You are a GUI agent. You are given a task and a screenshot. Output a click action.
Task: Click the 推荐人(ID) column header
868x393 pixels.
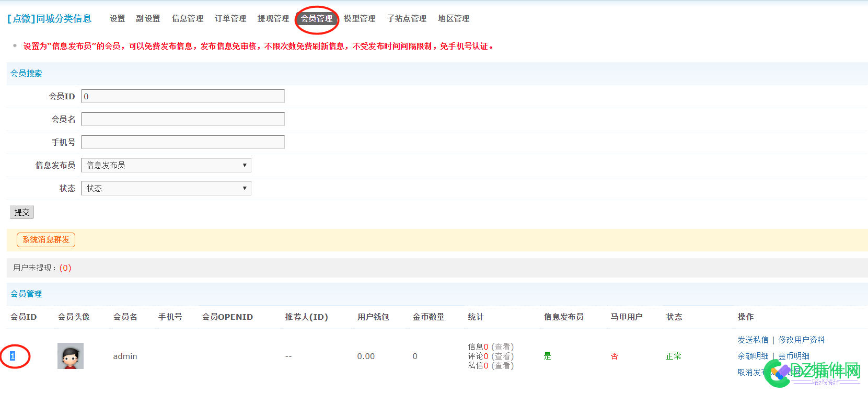[x=307, y=317]
